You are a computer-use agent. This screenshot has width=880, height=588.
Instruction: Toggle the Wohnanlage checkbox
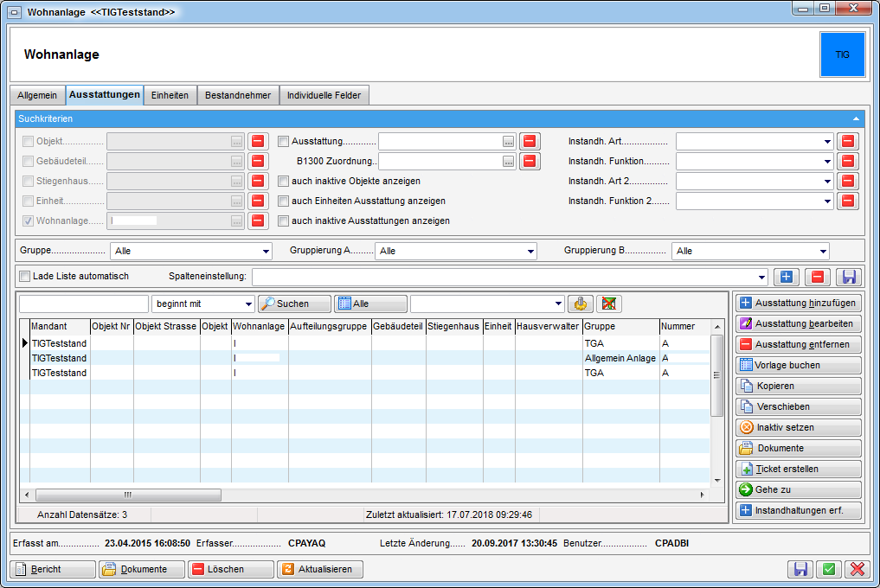[x=28, y=221]
